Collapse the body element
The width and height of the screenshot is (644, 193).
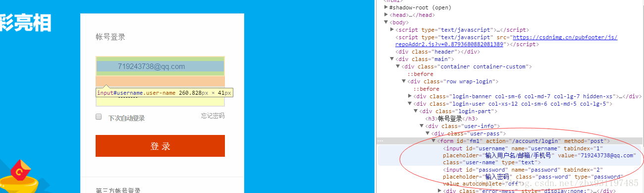click(x=386, y=22)
